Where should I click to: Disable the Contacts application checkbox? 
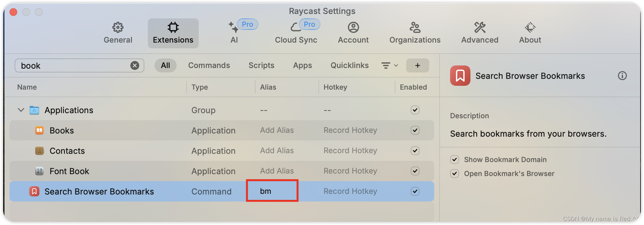pyautogui.click(x=415, y=151)
